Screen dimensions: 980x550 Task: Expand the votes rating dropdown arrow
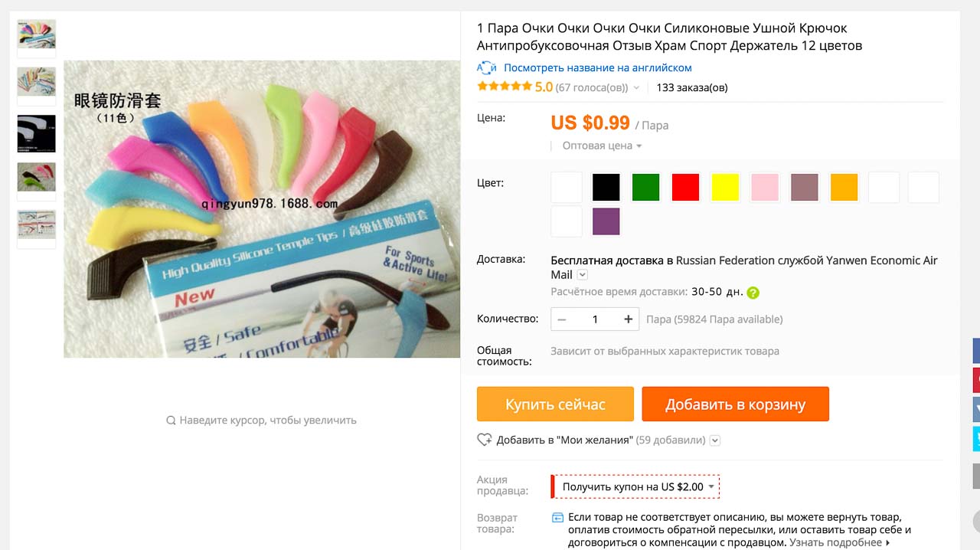(x=636, y=88)
